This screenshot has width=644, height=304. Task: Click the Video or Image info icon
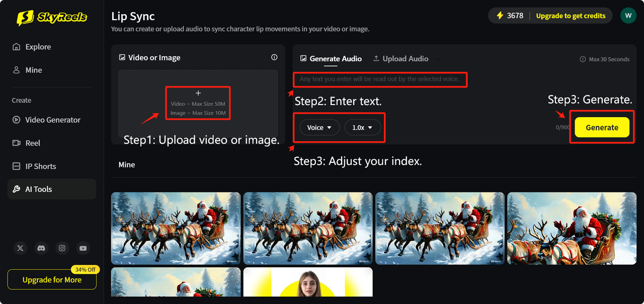coord(274,57)
